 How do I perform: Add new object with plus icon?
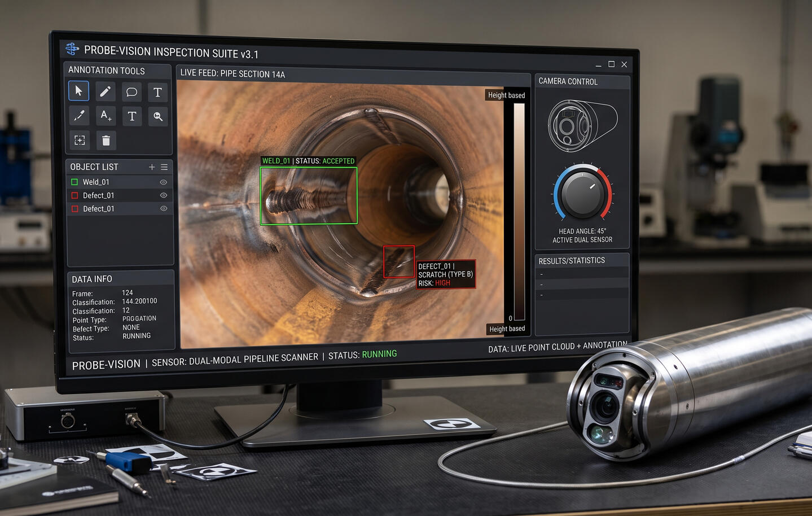point(152,167)
